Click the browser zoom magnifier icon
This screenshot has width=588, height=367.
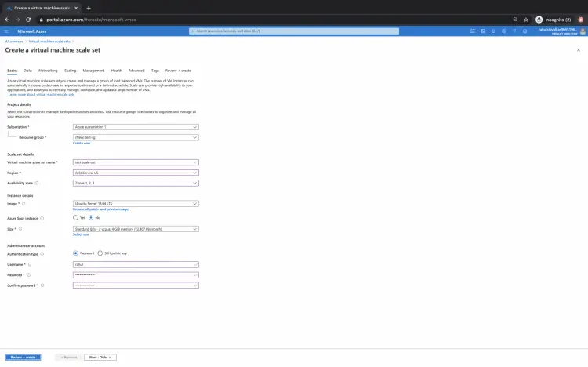click(515, 20)
